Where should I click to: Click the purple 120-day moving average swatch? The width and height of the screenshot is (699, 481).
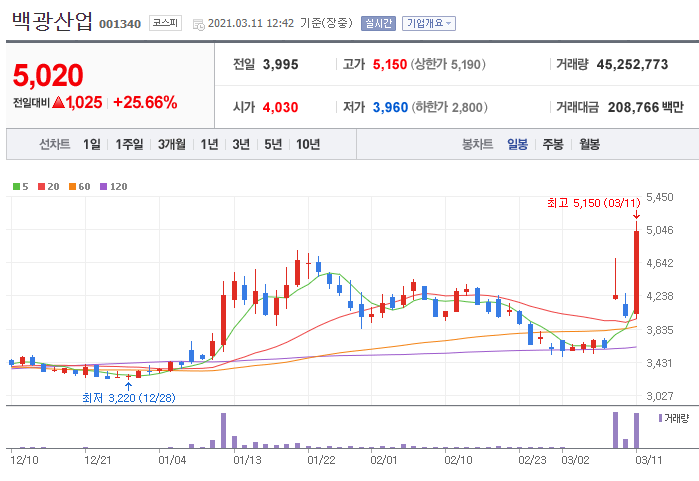coord(103,186)
